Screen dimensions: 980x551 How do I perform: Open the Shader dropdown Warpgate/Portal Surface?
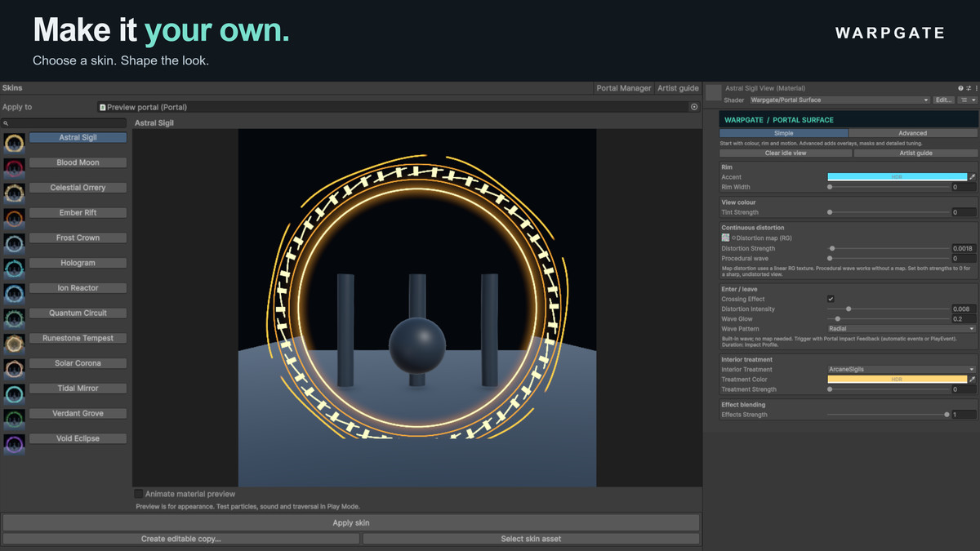pos(840,100)
